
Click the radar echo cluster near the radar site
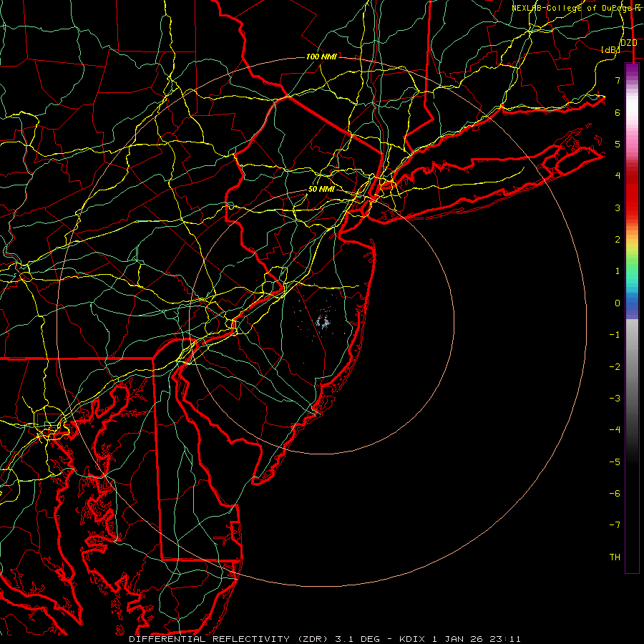coord(323,322)
